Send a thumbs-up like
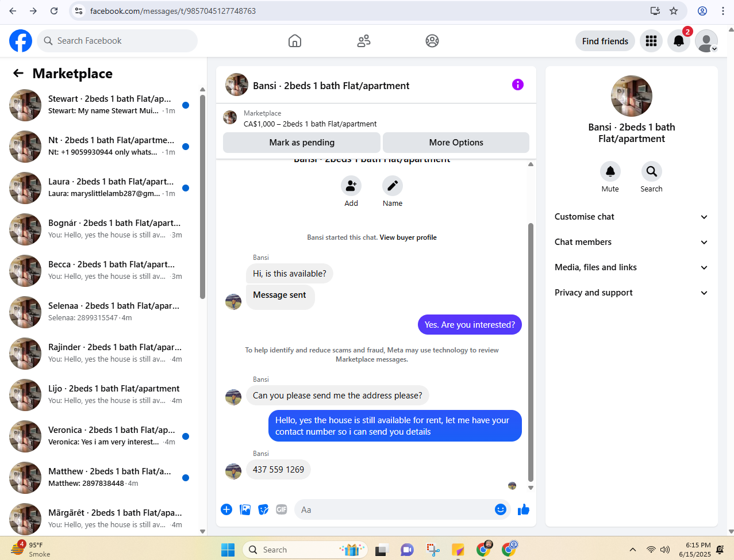 point(524,509)
